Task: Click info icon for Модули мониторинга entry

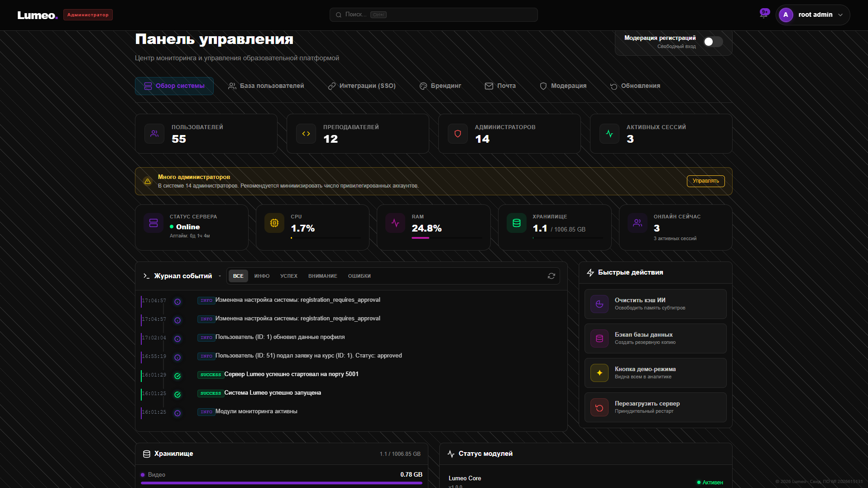Action: pyautogui.click(x=177, y=413)
